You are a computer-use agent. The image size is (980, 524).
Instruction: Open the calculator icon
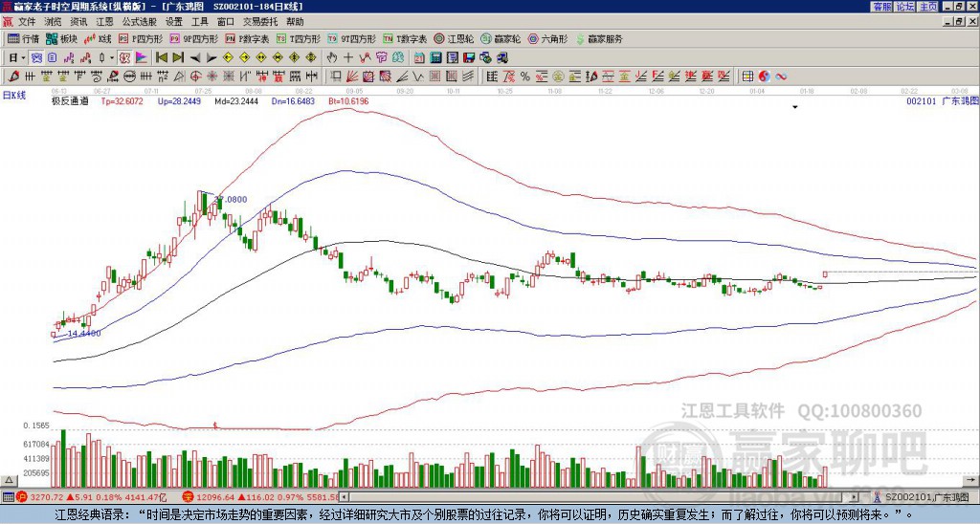[x=435, y=58]
